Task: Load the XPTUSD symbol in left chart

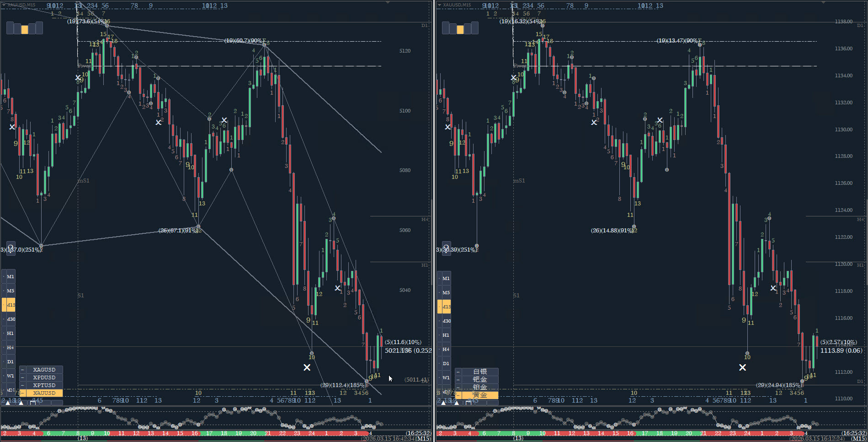Action: (x=44, y=385)
